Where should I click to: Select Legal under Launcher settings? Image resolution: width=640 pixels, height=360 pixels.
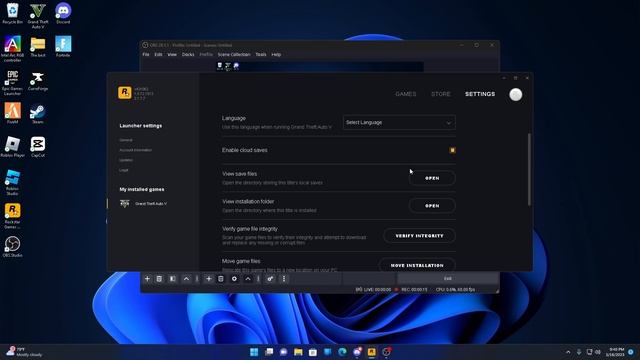tap(124, 170)
